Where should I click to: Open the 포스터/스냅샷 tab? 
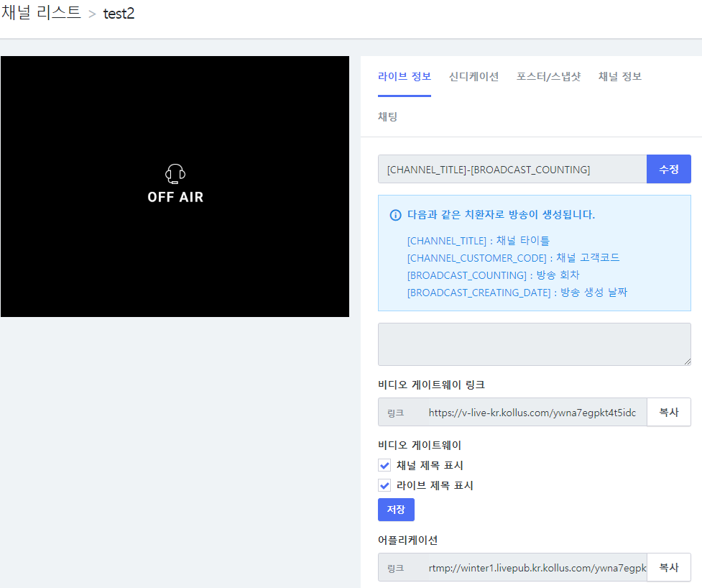click(548, 77)
